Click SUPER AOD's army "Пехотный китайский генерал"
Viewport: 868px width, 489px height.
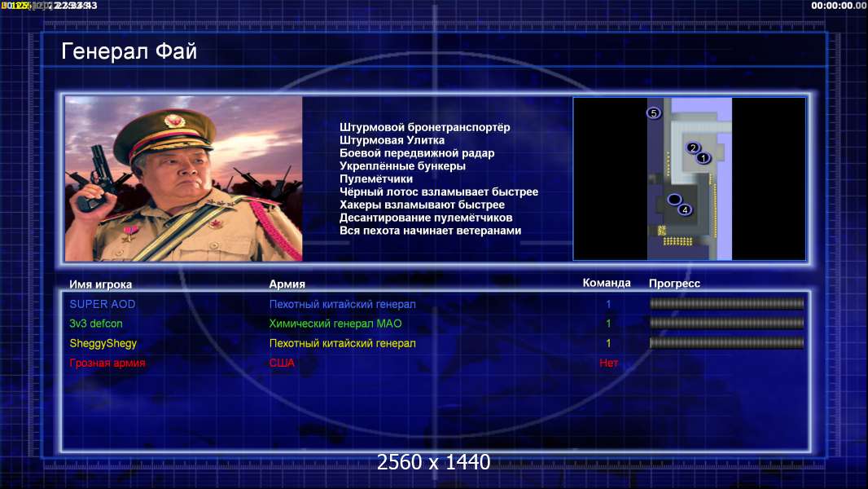(342, 304)
